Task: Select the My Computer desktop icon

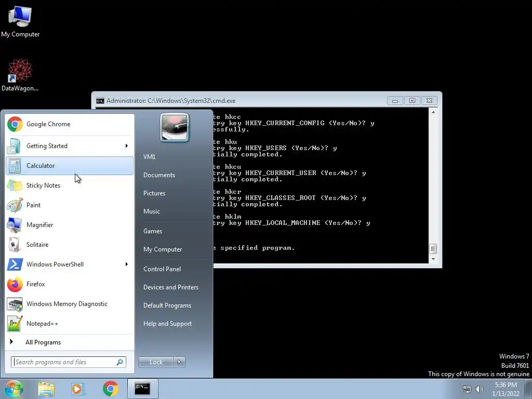Action: point(20,17)
